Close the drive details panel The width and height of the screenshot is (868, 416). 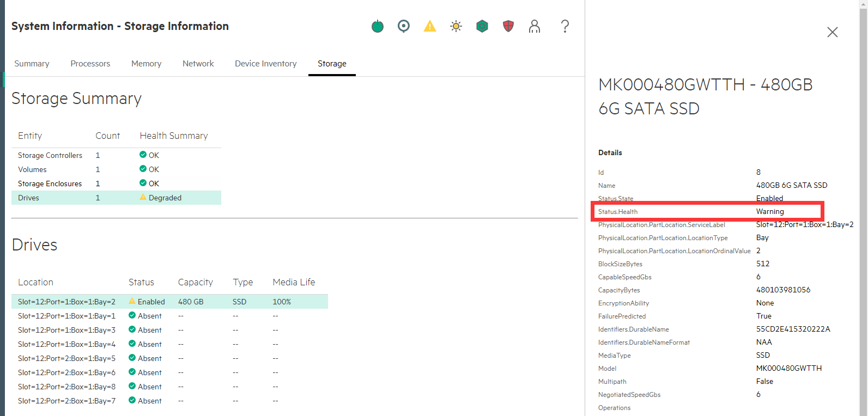(833, 32)
